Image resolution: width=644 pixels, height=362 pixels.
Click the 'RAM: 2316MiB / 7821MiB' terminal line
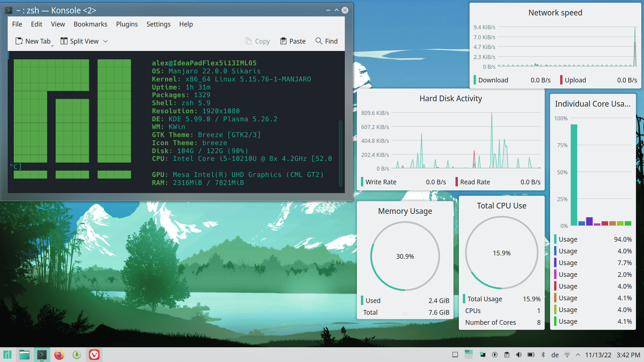(198, 183)
